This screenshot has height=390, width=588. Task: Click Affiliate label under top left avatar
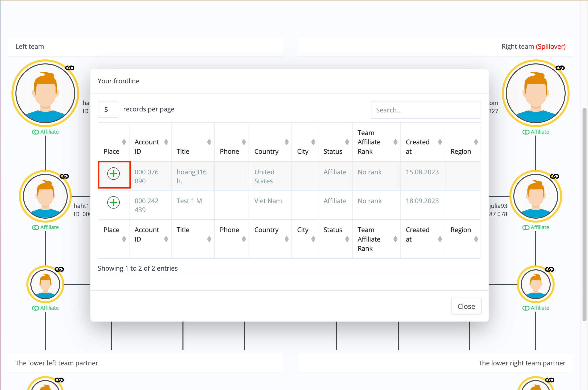(49, 132)
